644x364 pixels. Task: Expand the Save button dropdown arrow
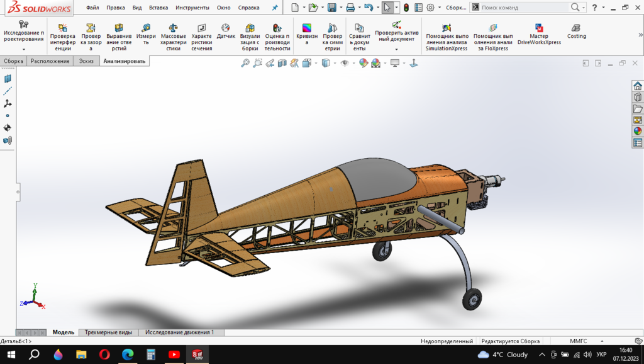[340, 8]
